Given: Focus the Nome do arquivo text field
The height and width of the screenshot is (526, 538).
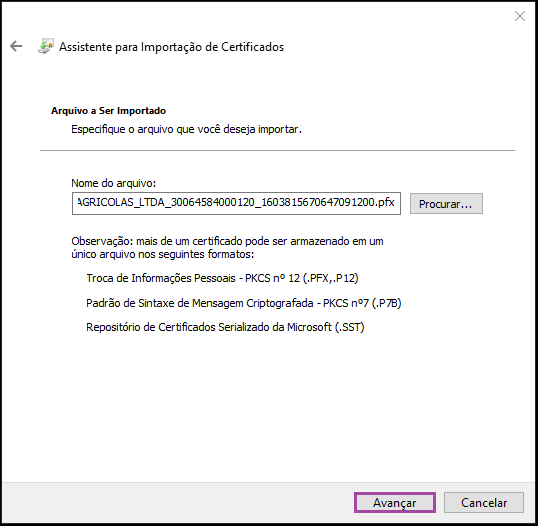Looking at the screenshot, I should coord(236,203).
